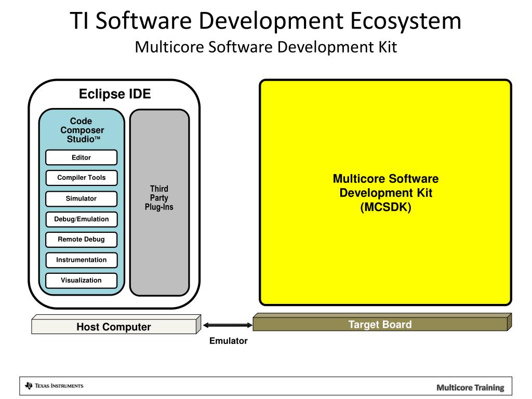Click the Simulator box
532x399 pixels.
82,198
